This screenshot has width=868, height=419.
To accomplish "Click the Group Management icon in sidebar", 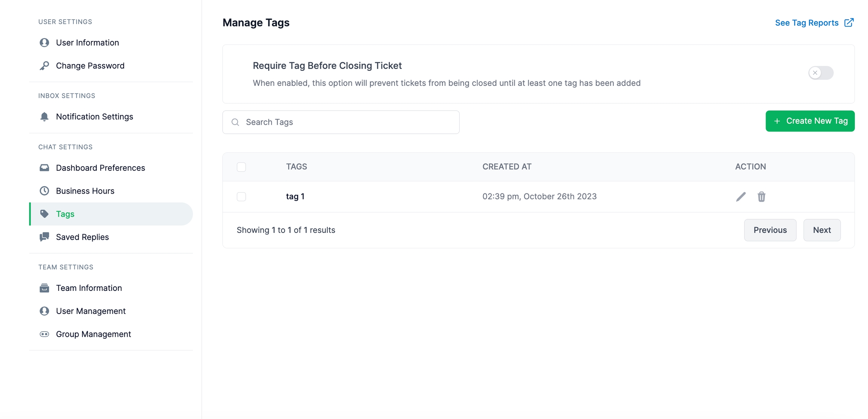I will pos(44,334).
